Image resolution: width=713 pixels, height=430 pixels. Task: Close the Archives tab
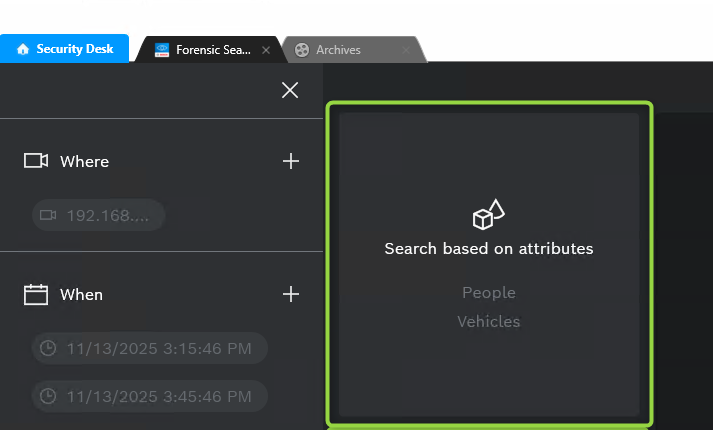(x=406, y=50)
